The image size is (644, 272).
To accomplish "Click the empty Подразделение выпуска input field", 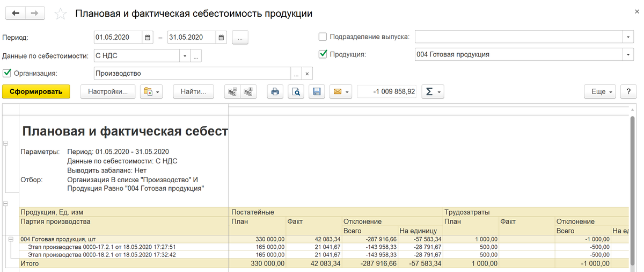I will point(519,37).
